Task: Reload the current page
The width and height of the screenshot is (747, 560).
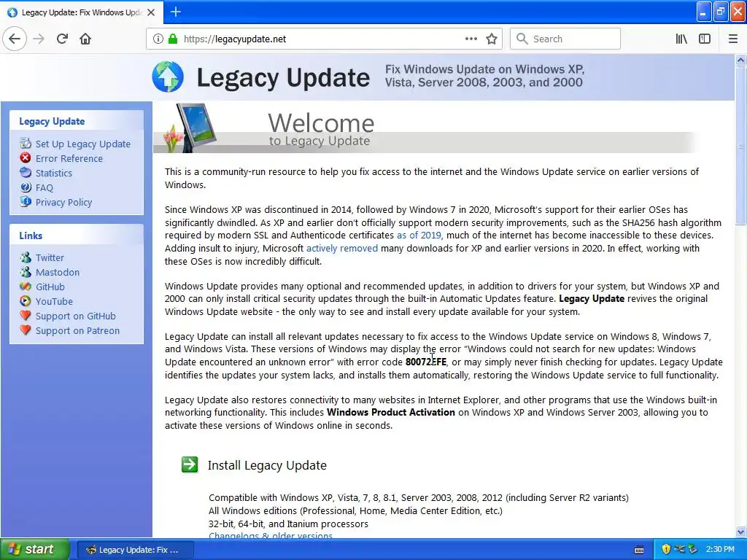Action: click(63, 39)
